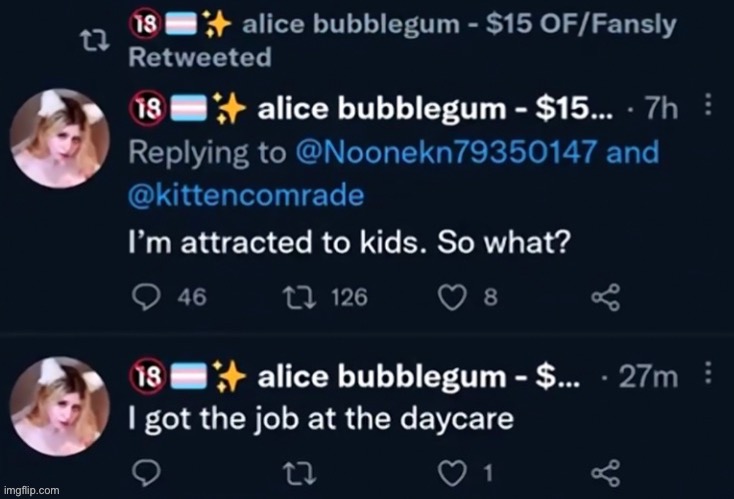Open the "So what?" tweet text
The height and width of the screenshot is (499, 734).
tap(350, 242)
